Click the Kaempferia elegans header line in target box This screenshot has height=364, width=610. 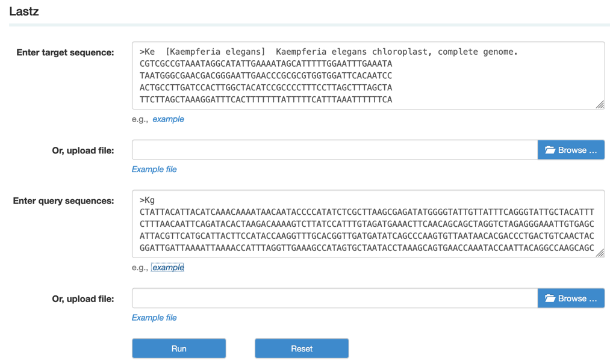(x=328, y=52)
